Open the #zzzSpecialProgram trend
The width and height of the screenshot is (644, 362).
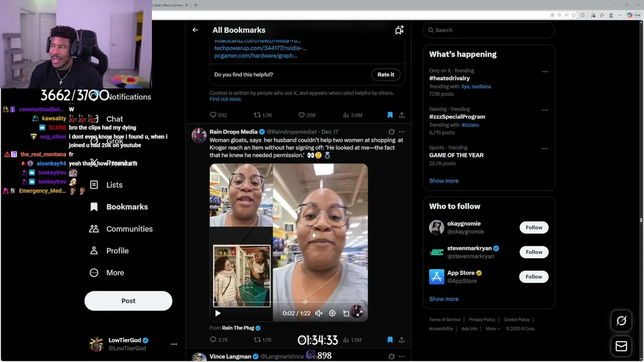coord(457,117)
